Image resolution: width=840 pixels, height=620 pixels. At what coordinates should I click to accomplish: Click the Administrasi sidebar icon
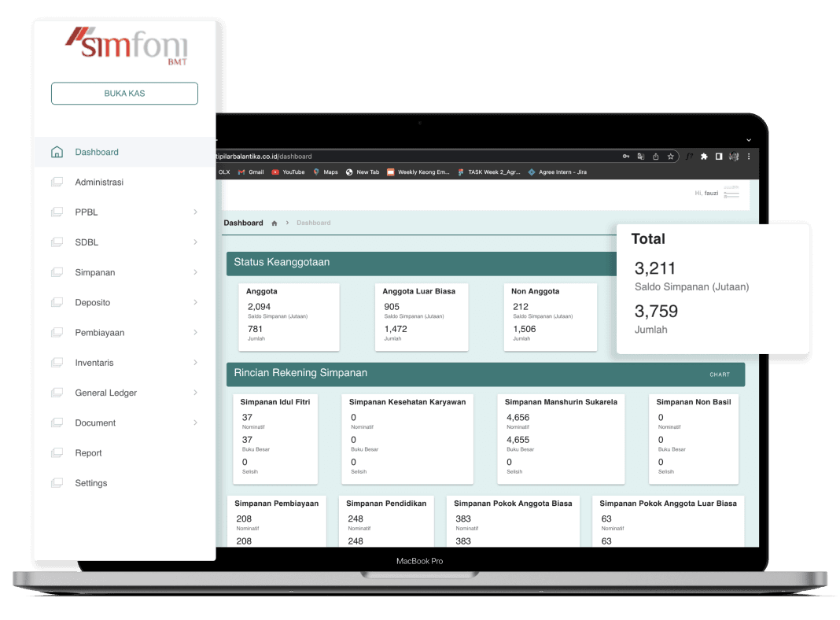(x=57, y=183)
